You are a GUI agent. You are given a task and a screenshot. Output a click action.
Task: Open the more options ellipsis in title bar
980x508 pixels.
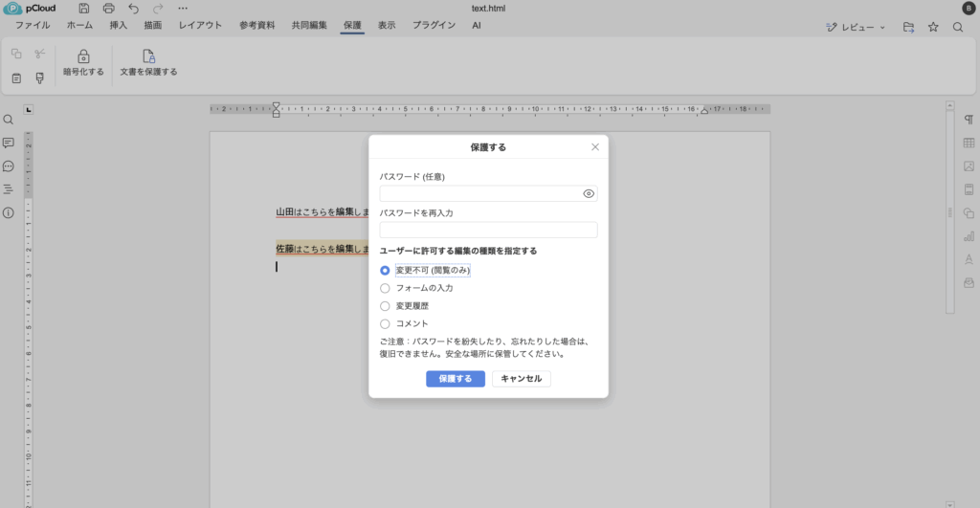coord(183,8)
